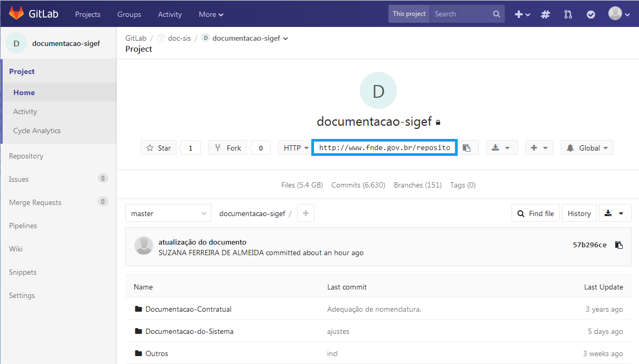Open the user avatar menu
Image resolution: width=639 pixels, height=364 pixels.
pos(616,13)
